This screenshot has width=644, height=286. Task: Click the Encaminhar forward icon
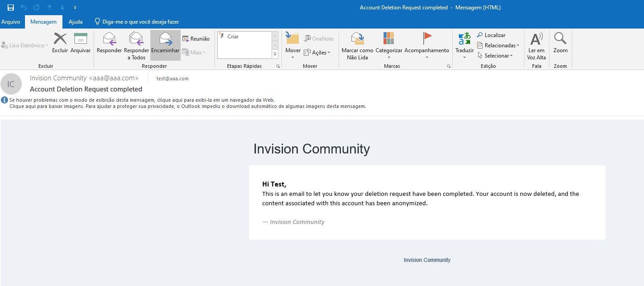pyautogui.click(x=165, y=39)
